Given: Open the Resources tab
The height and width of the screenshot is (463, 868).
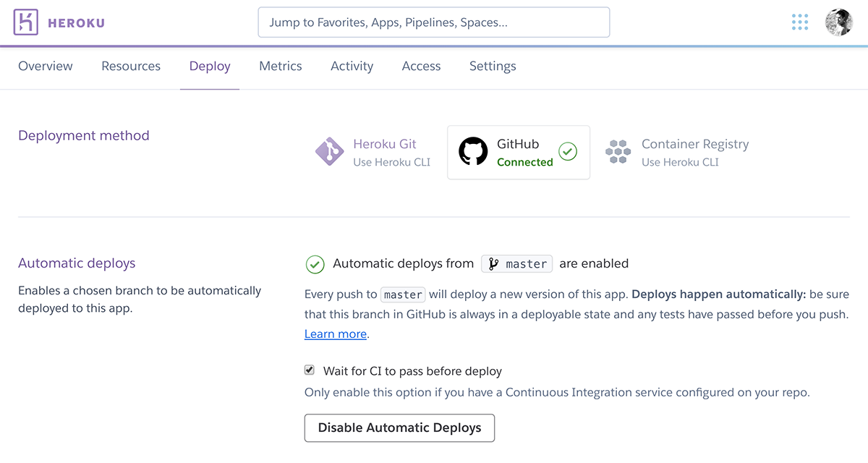Looking at the screenshot, I should (131, 66).
